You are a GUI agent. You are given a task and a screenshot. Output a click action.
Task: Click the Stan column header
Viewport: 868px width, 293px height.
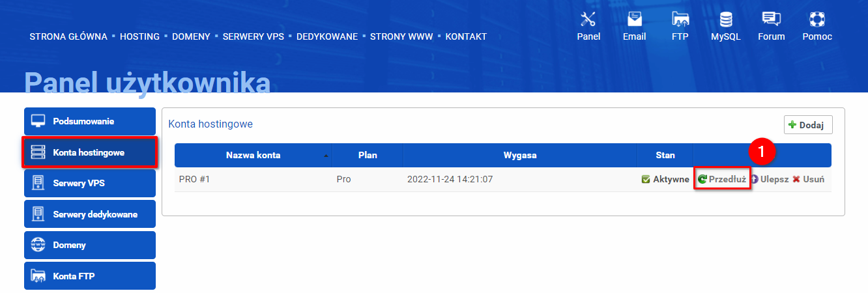[665, 156]
